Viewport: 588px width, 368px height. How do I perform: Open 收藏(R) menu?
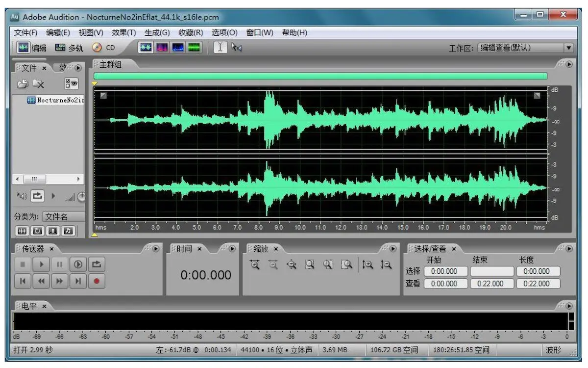click(x=191, y=32)
